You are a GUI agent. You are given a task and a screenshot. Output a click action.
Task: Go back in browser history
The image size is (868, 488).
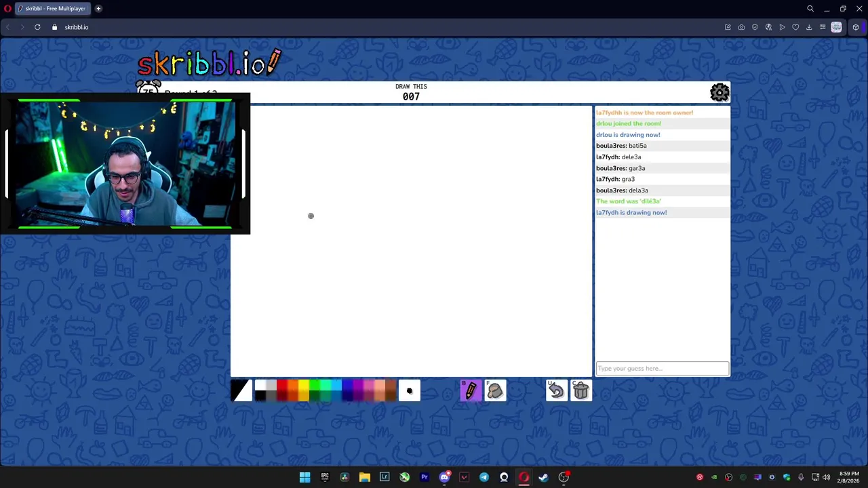click(7, 27)
